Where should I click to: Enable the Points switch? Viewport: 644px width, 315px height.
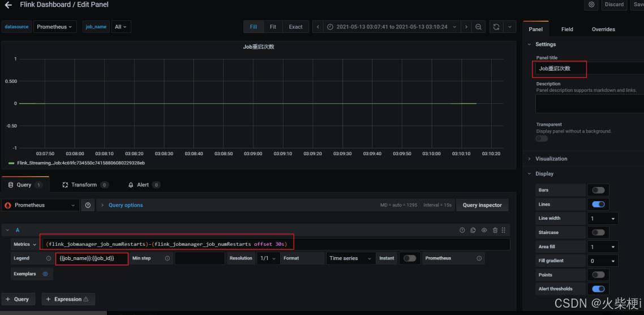(598, 275)
